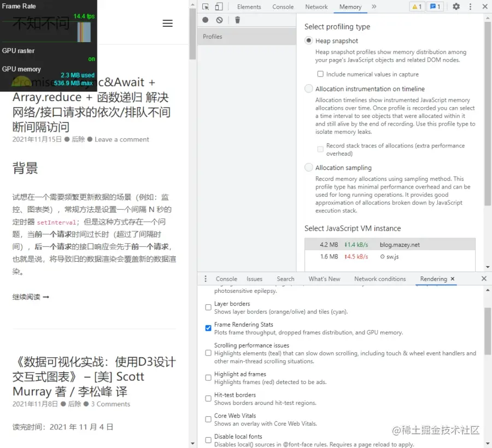Enable the Disable local fonts checkbox

coord(208,440)
